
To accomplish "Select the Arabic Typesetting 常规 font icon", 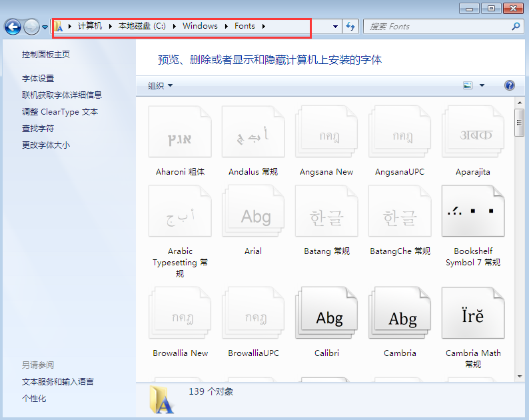I will click(x=180, y=211).
